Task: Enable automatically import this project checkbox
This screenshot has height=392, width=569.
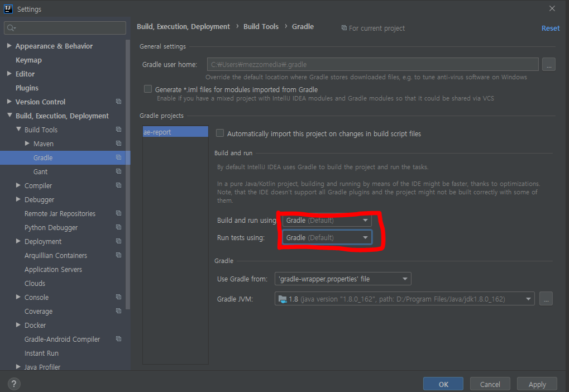Action: 220,133
